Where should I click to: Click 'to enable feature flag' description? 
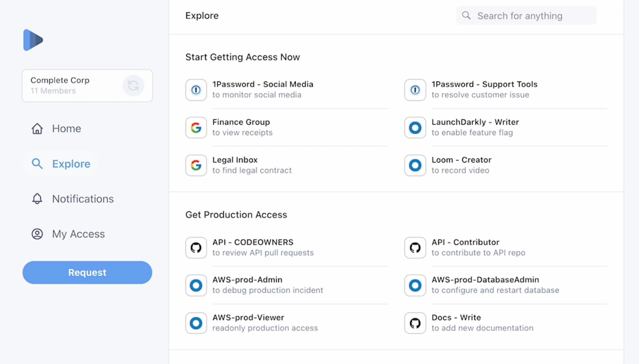pos(472,133)
